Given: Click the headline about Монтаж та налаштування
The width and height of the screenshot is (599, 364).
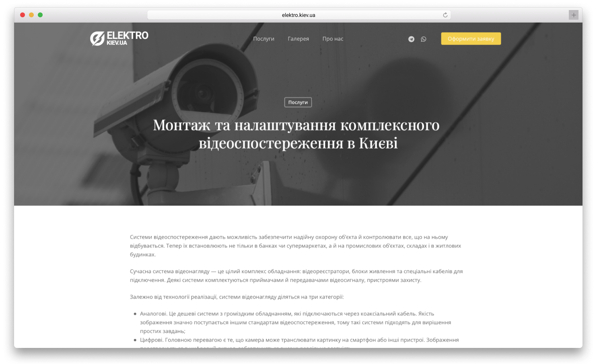Looking at the screenshot, I should tap(296, 134).
